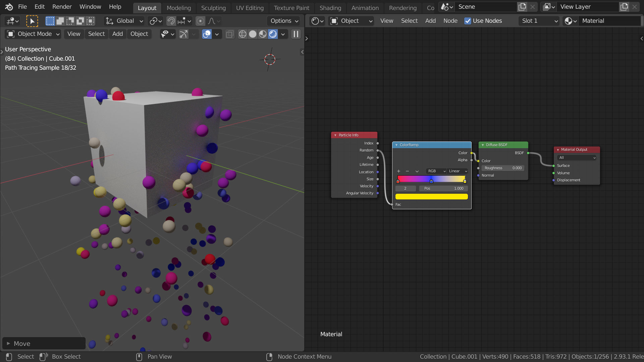Select the Tweak tool in viewport toolbar

(33, 21)
